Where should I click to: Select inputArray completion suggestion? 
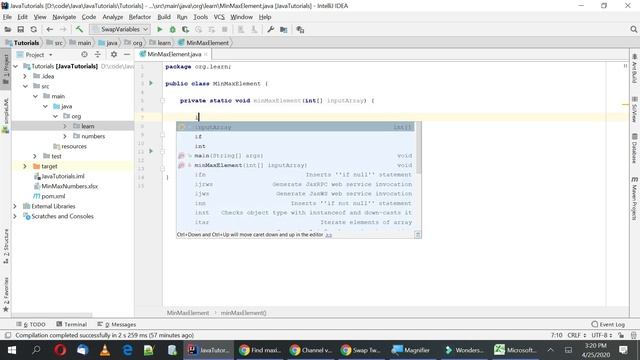click(296, 127)
